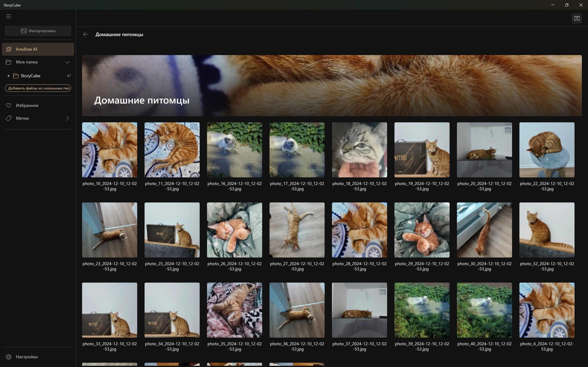The height and width of the screenshot is (367, 588).
Task: Collapse the Моя папка chevron
Action: 67,62
